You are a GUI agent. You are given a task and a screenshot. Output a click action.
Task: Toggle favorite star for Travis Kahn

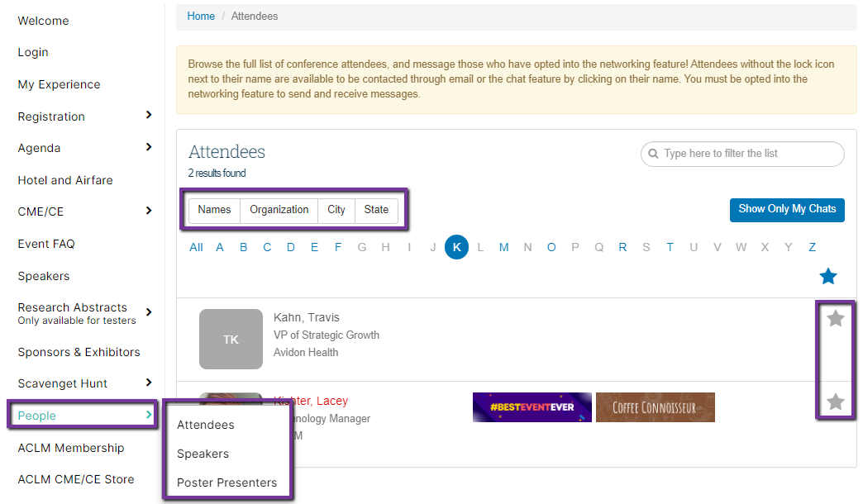(x=836, y=318)
